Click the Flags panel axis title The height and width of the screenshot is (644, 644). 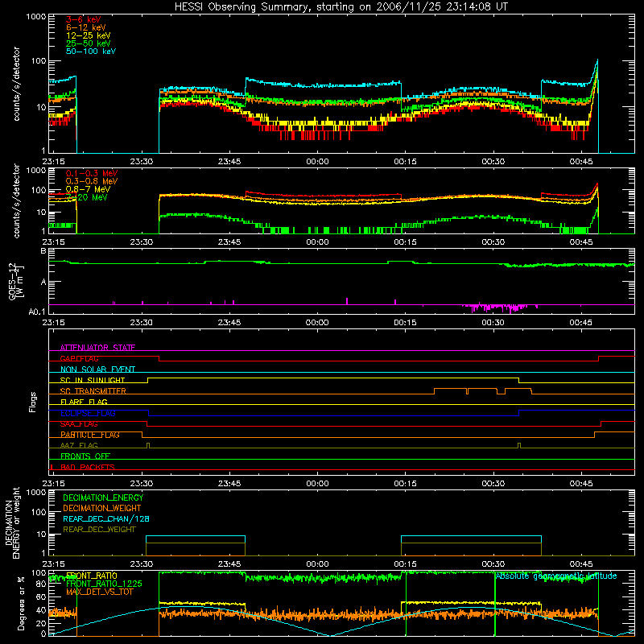33,402
